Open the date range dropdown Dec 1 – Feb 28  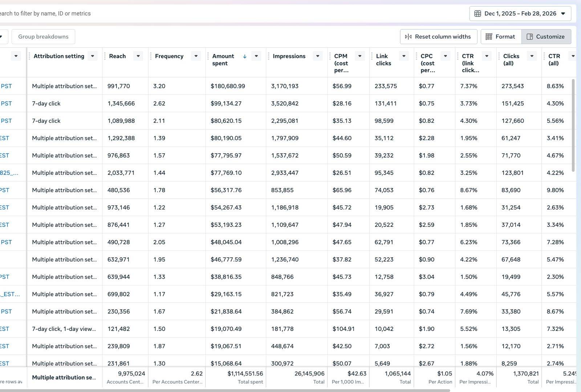[520, 13]
